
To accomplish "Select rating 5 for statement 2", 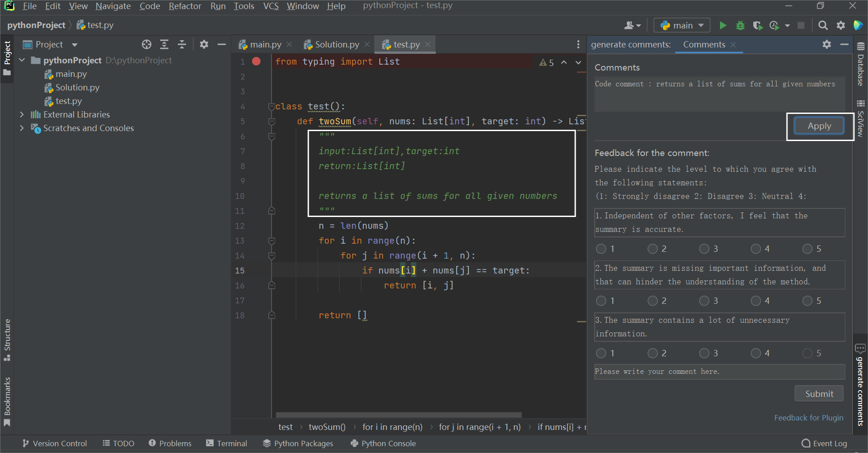I will click(807, 301).
